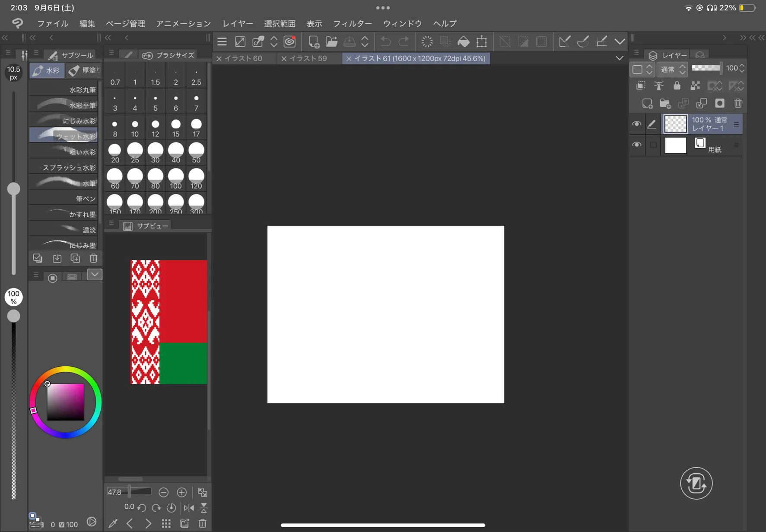766x532 pixels.
Task: Toggle 用紙 layer edit checkbox
Action: [653, 145]
